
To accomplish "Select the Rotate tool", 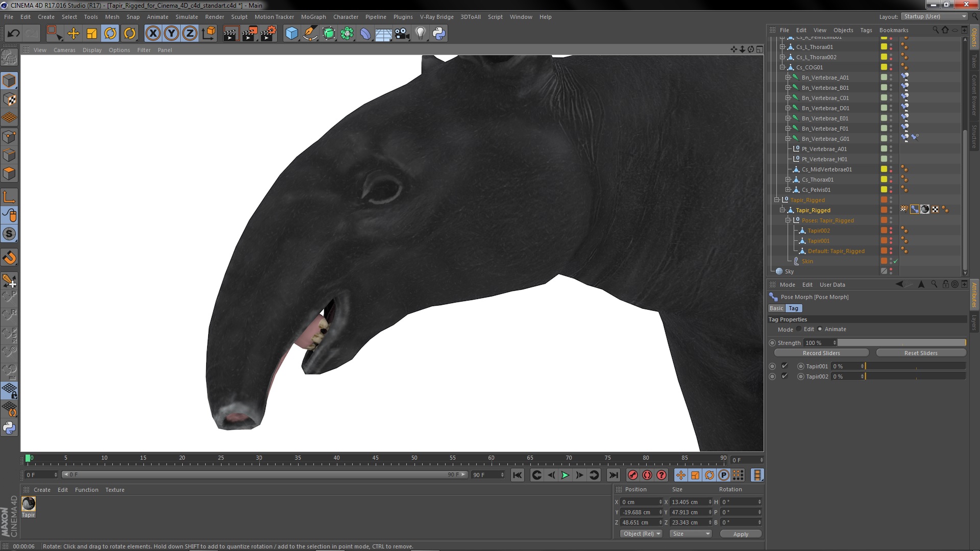I will point(110,34).
